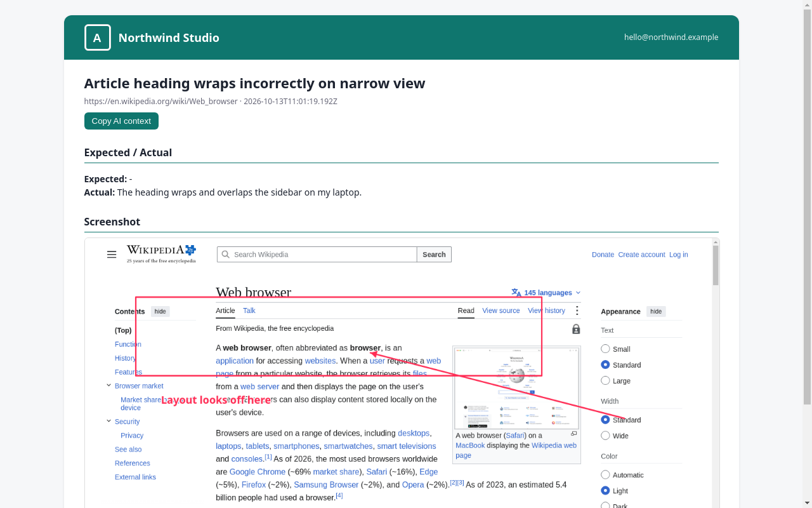The width and height of the screenshot is (812, 508).
Task: Click the languages translate icon
Action: [x=516, y=293]
